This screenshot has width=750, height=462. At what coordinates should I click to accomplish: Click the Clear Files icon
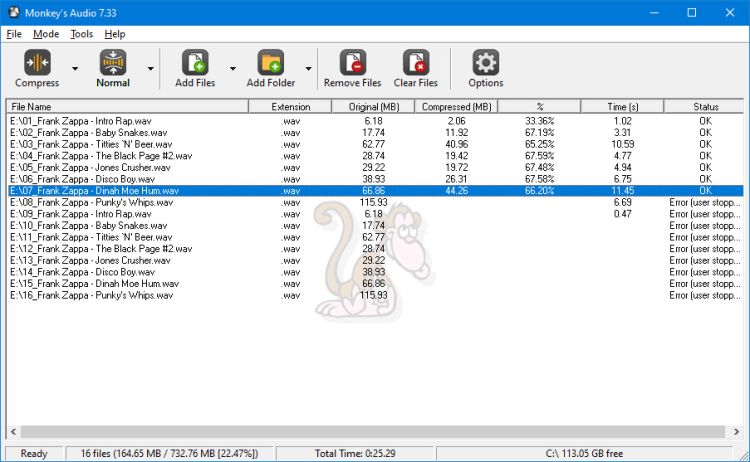point(415,63)
